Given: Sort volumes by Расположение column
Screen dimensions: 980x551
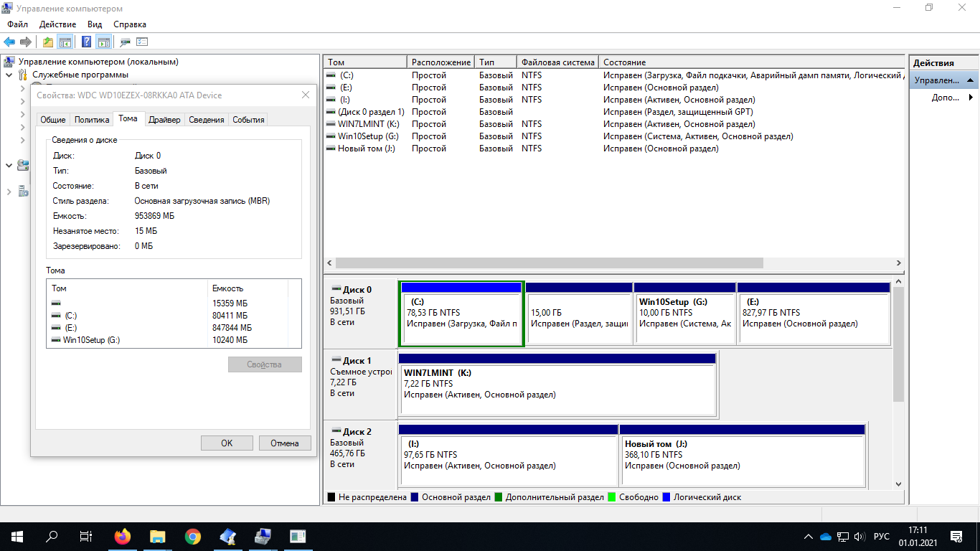Looking at the screenshot, I should point(441,62).
